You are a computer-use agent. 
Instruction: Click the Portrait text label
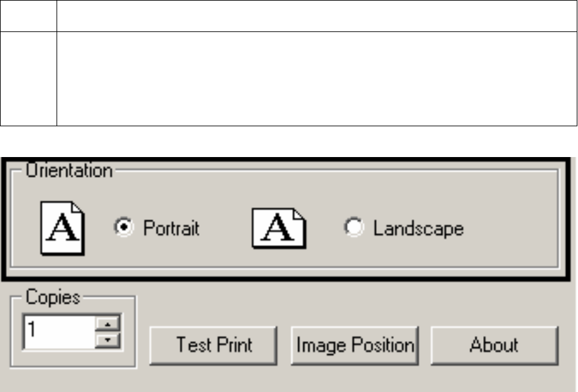[171, 228]
